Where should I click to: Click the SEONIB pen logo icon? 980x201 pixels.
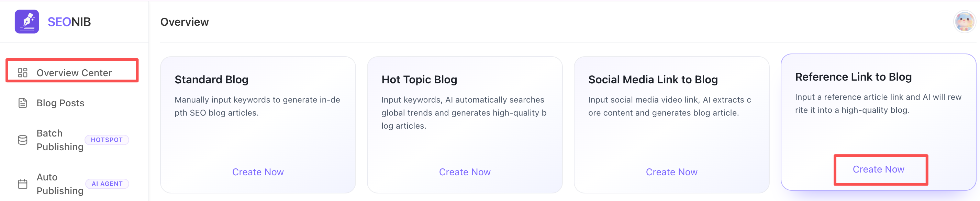(x=27, y=22)
